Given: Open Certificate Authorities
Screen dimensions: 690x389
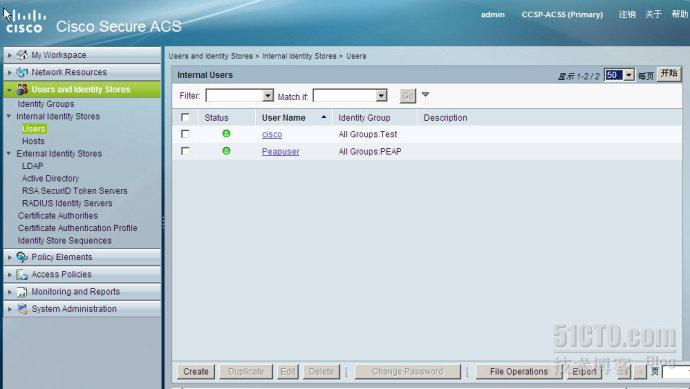Looking at the screenshot, I should click(58, 216).
